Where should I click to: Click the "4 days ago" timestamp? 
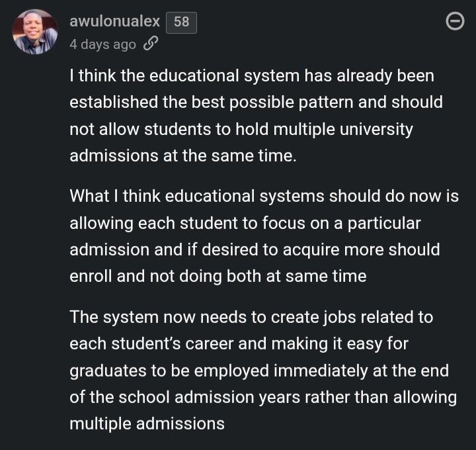102,44
